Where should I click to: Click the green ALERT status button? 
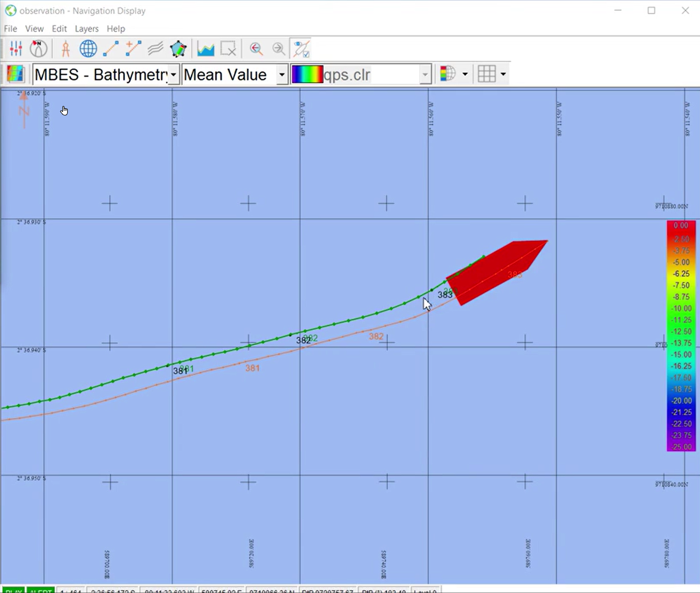click(40, 590)
